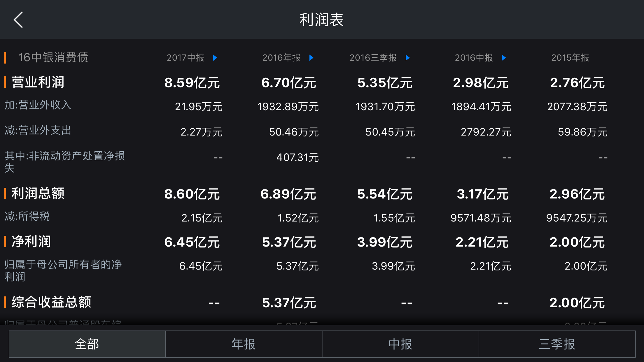
Task: Tap the back arrow icon
Action: click(x=18, y=20)
